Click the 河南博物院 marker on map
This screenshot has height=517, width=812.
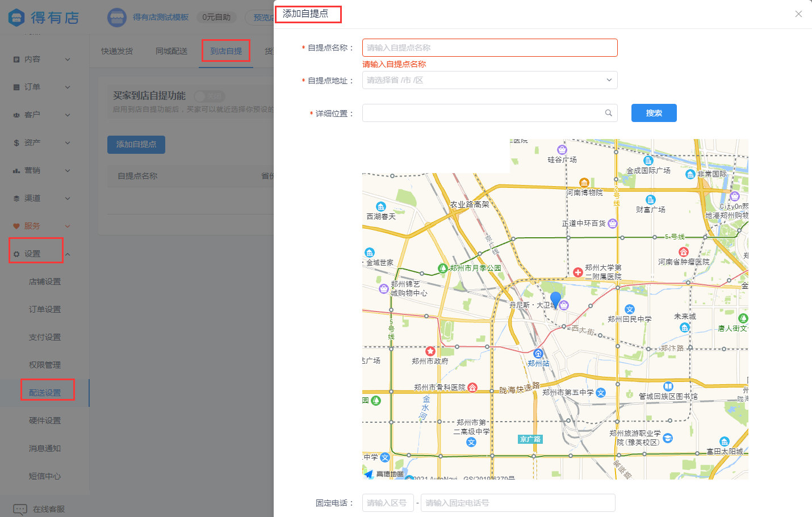pos(584,183)
